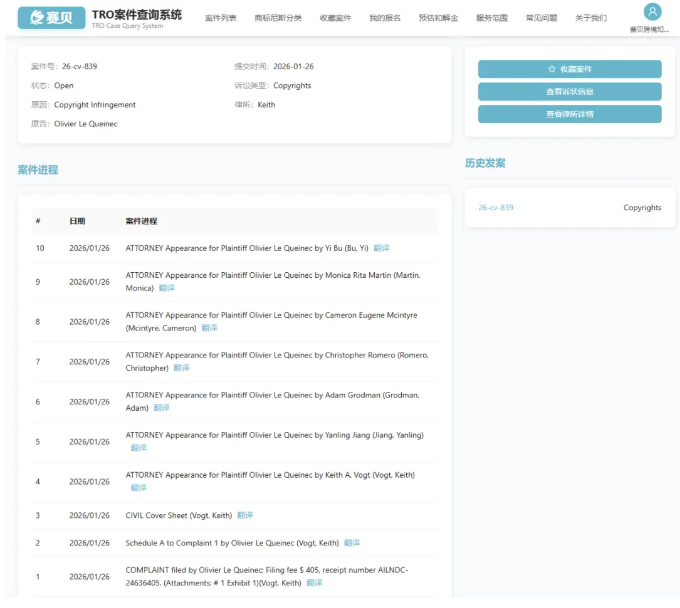Translate entry 10 Yi Bu appearance
This screenshot has height=608, width=680.
pyautogui.click(x=381, y=248)
